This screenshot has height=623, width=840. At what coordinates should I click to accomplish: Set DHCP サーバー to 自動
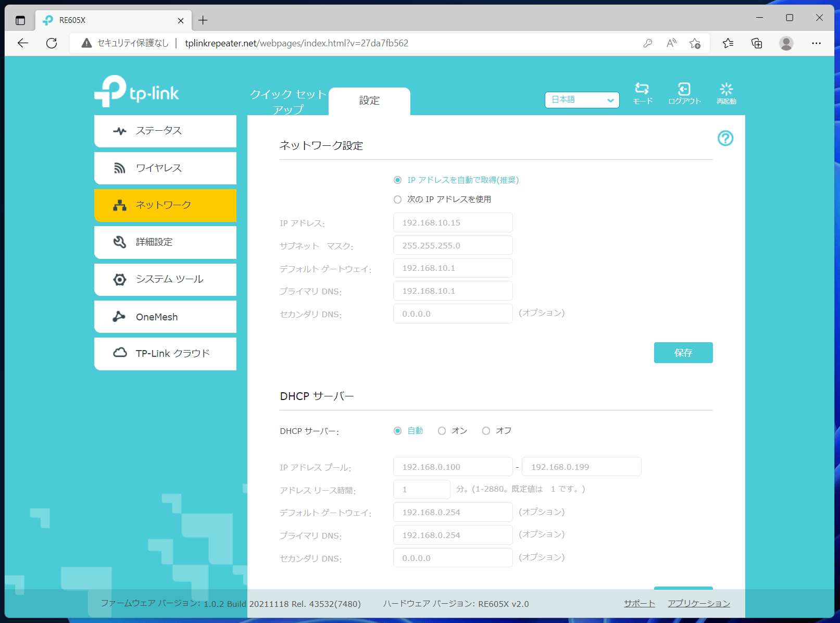(398, 431)
